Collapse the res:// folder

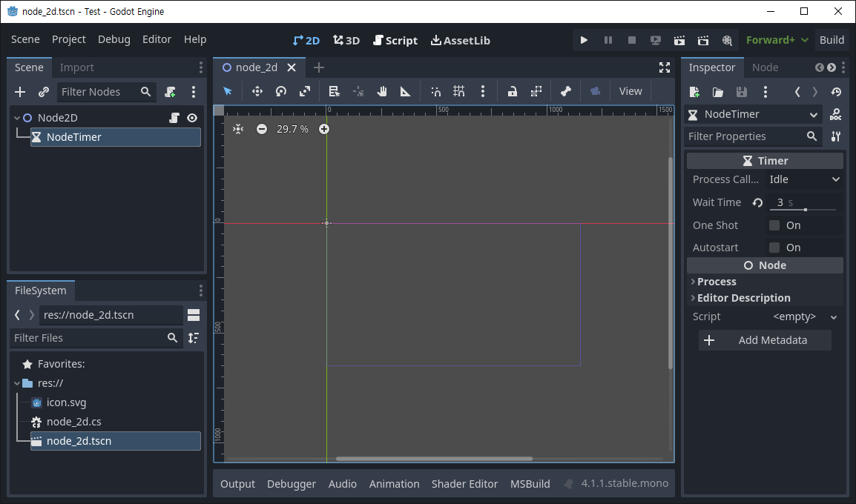click(x=17, y=383)
